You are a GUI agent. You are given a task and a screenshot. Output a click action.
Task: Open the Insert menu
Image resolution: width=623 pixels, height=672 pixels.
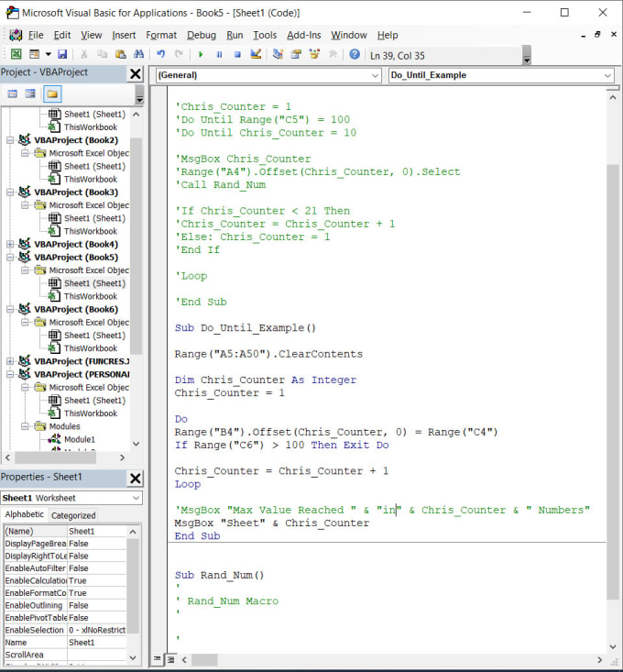point(124,35)
